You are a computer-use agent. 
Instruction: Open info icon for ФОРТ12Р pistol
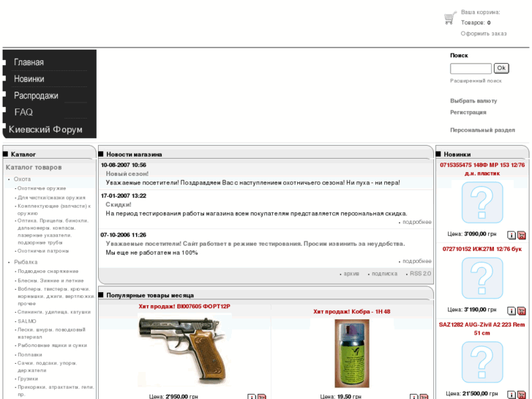[252, 397]
